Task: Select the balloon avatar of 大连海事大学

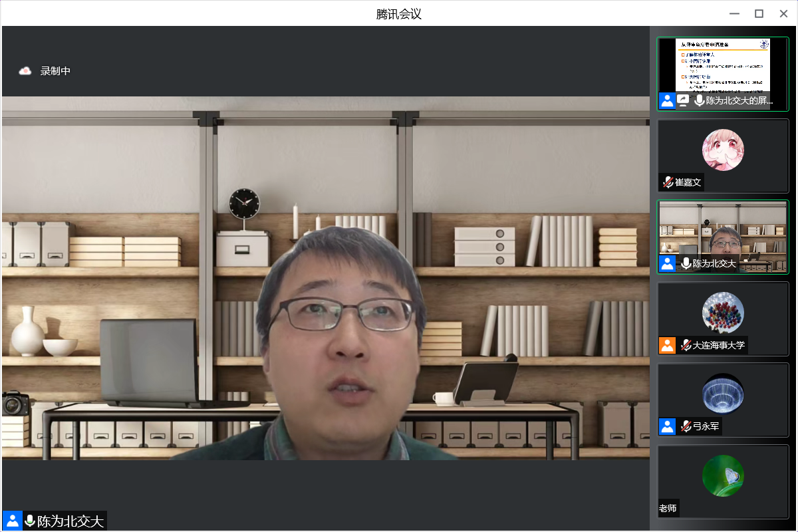Action: point(723,313)
